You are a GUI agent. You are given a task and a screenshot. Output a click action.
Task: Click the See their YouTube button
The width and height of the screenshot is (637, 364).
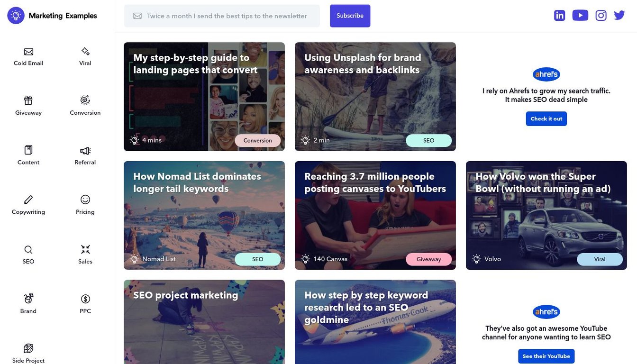click(546, 356)
